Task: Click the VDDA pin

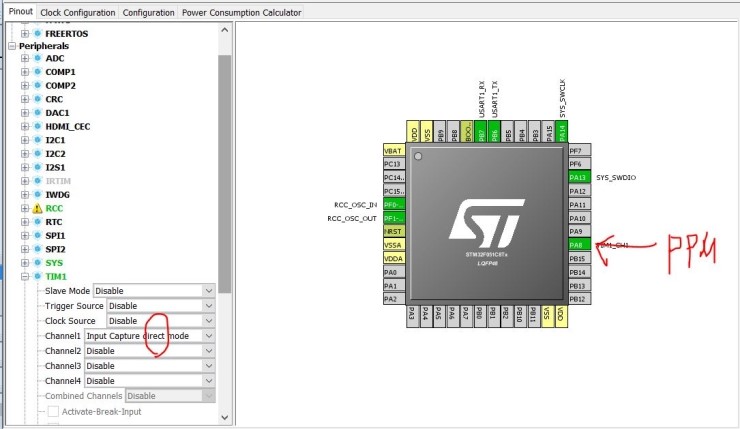Action: pos(395,259)
